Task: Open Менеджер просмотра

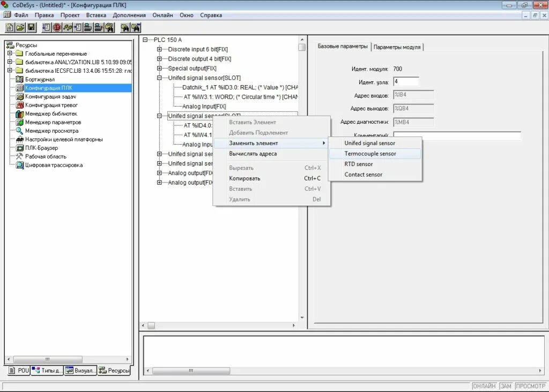Action: [x=51, y=131]
